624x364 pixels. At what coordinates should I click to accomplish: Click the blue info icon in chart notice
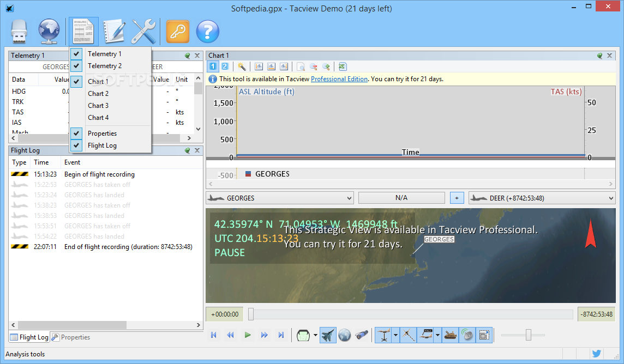(x=213, y=79)
